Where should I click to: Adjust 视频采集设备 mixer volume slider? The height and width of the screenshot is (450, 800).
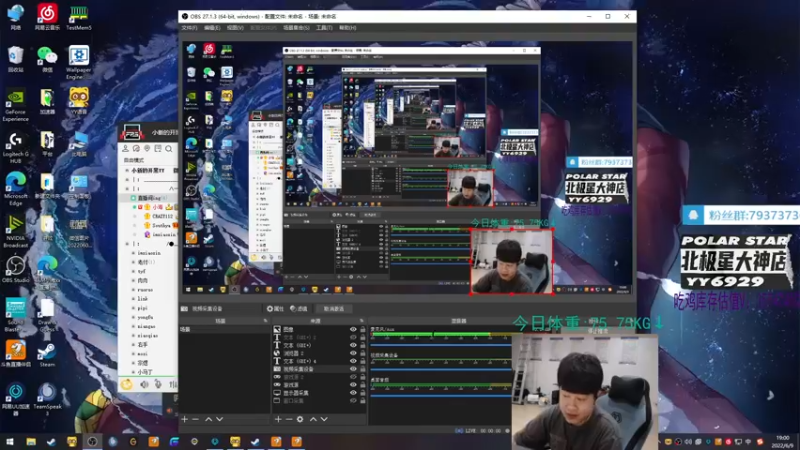coord(441,369)
